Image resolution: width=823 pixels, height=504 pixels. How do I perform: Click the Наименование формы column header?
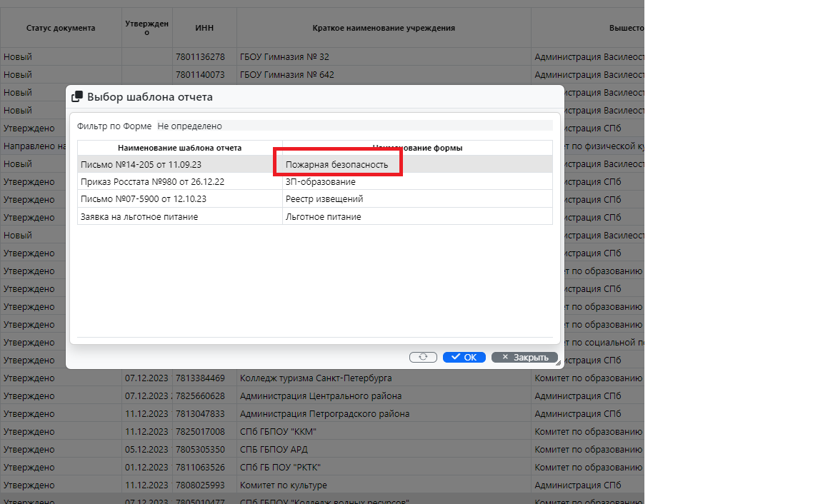417,148
